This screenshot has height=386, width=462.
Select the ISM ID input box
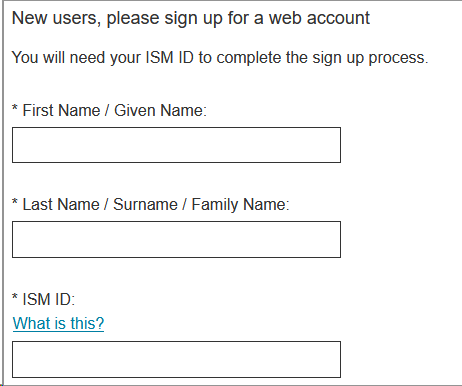pyautogui.click(x=176, y=359)
